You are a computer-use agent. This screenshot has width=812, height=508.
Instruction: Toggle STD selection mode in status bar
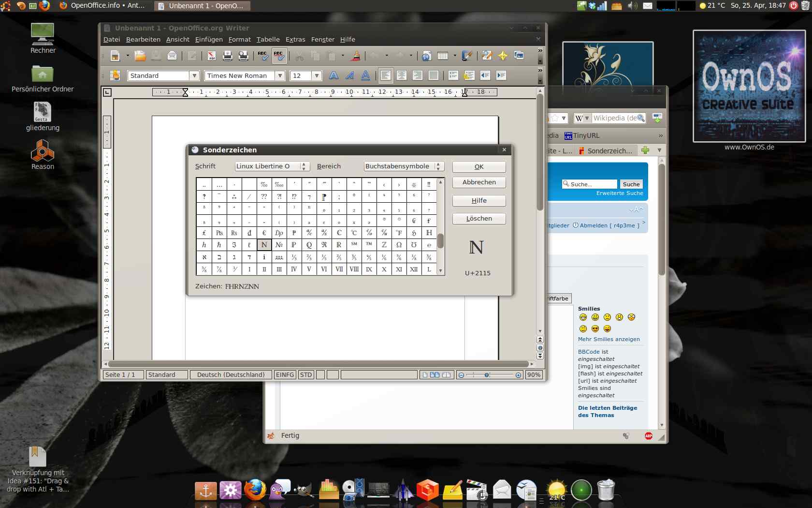pyautogui.click(x=306, y=375)
